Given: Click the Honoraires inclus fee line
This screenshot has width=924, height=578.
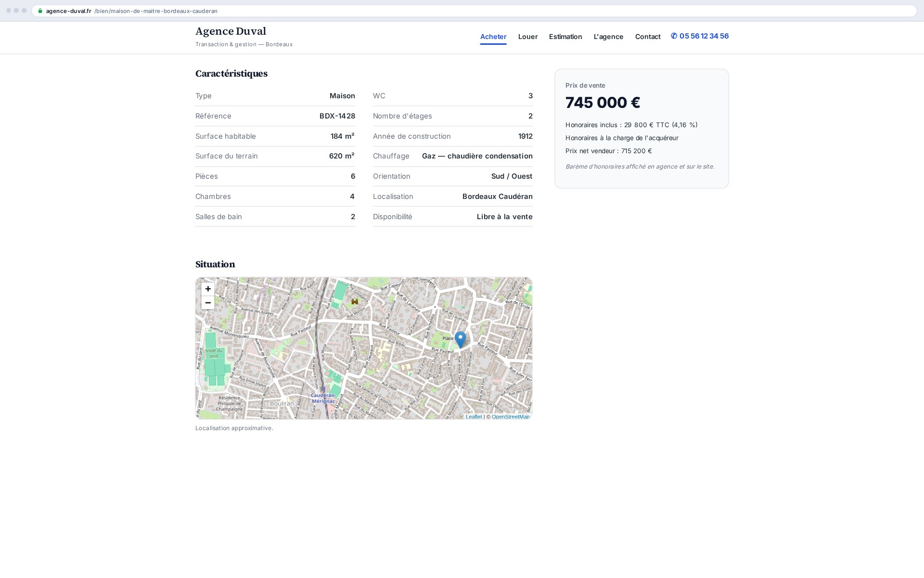Looking at the screenshot, I should click(631, 125).
